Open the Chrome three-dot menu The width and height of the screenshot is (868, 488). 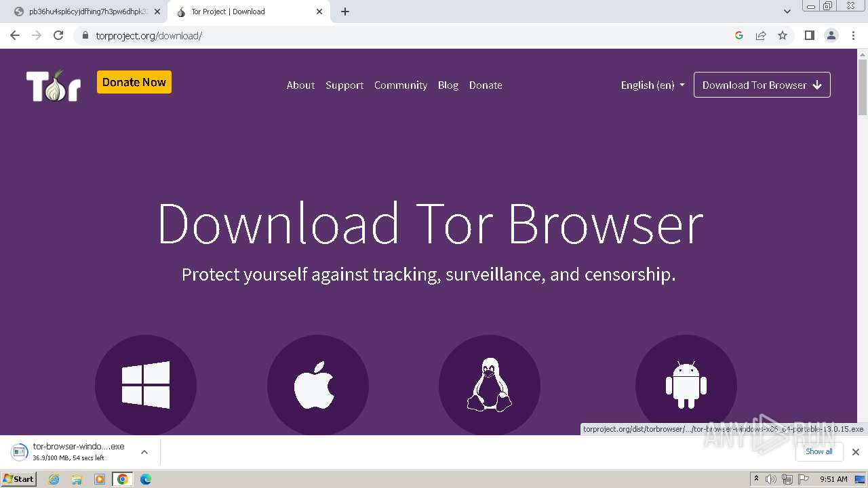pos(854,35)
